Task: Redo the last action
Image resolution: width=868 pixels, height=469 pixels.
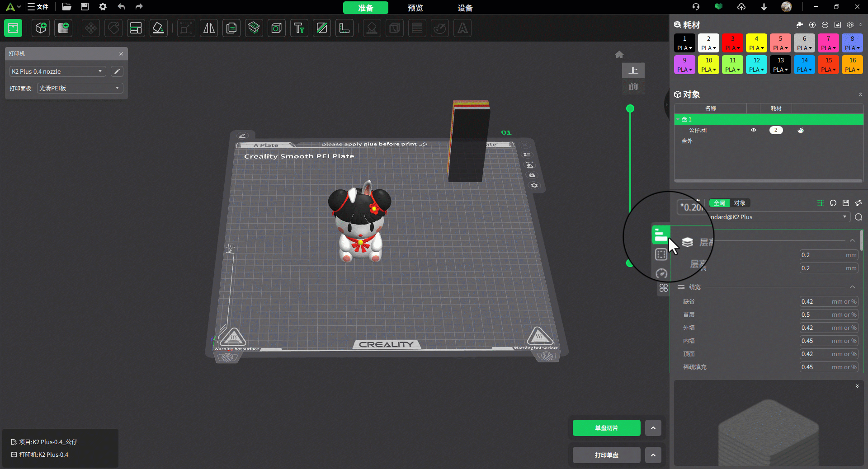Action: (139, 7)
